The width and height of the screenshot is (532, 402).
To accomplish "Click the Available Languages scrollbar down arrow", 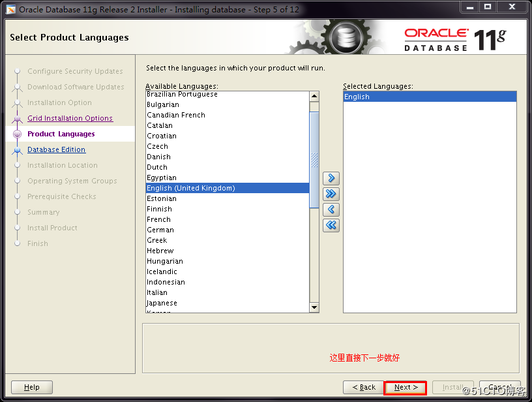I will point(314,307).
